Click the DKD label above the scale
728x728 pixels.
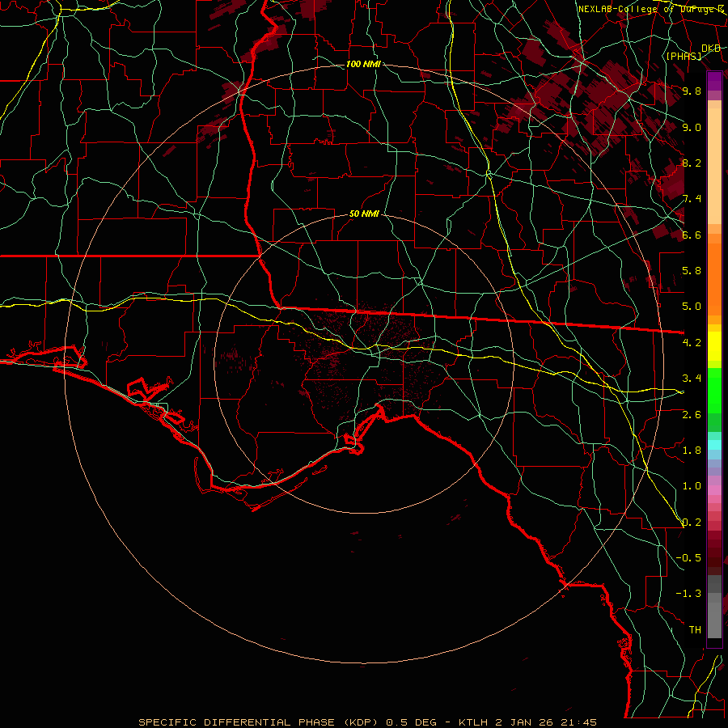711,49
